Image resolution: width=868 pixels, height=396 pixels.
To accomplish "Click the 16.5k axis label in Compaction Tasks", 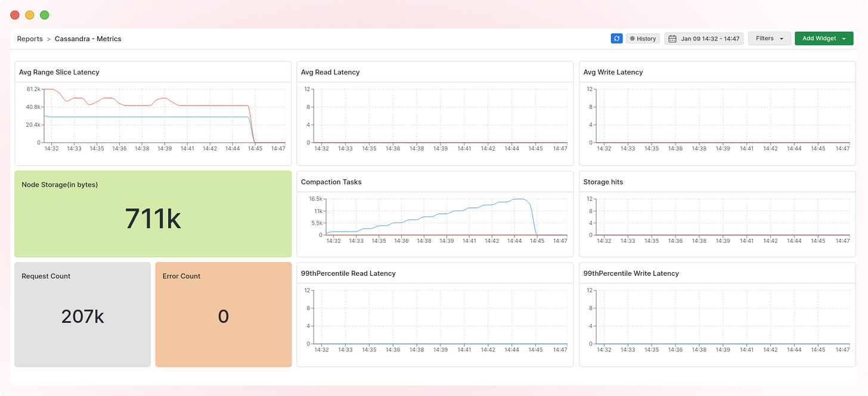I will (315, 199).
